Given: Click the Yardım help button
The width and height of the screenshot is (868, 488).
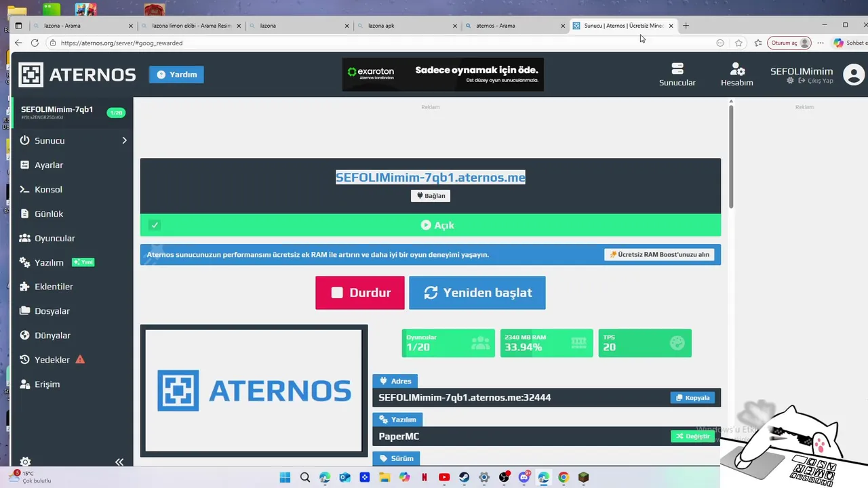Looking at the screenshot, I should click(x=176, y=75).
